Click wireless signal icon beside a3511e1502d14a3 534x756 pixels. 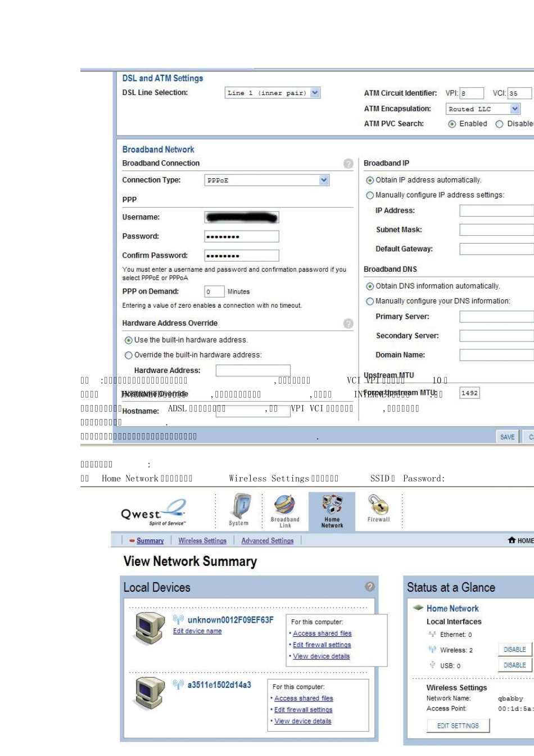click(x=178, y=685)
